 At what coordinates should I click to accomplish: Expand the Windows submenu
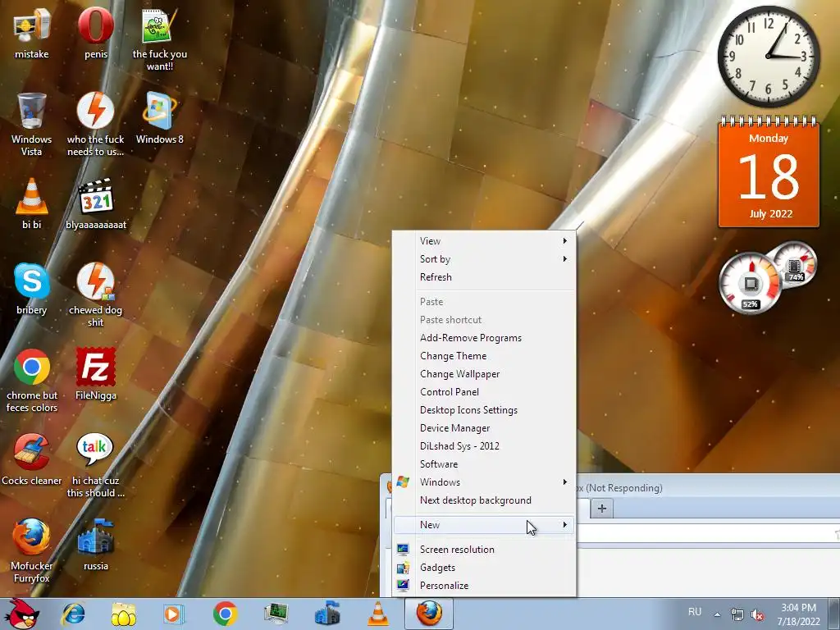[484, 482]
